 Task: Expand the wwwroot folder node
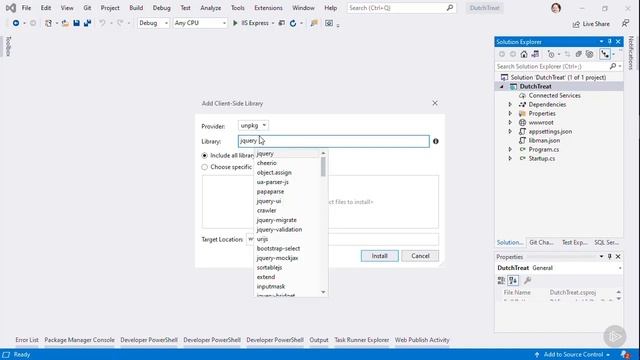tap(510, 122)
